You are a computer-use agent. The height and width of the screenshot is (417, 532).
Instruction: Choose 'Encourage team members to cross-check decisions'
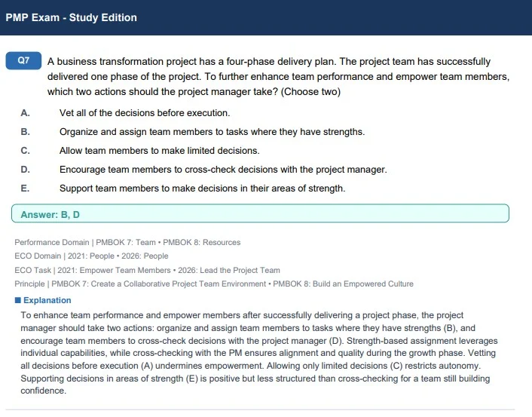pyautogui.click(x=223, y=170)
